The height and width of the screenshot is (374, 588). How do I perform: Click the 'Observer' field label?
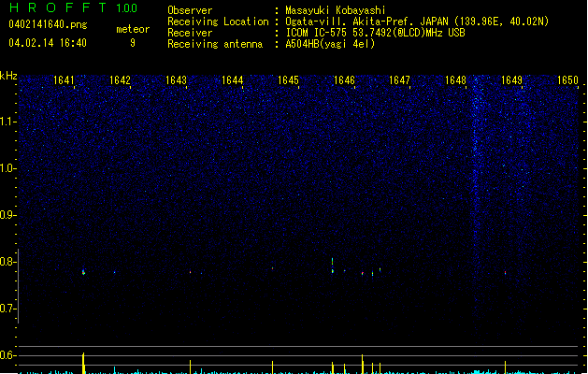(190, 10)
